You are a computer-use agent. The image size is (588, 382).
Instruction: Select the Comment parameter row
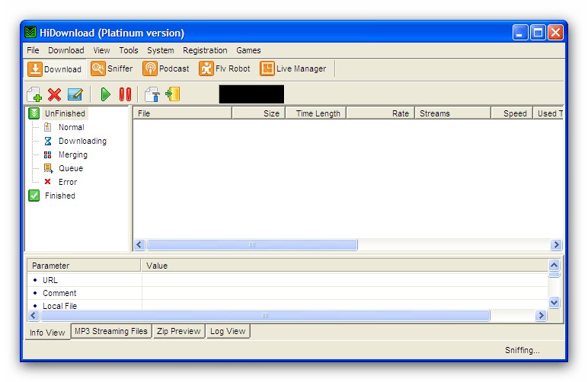tap(288, 293)
